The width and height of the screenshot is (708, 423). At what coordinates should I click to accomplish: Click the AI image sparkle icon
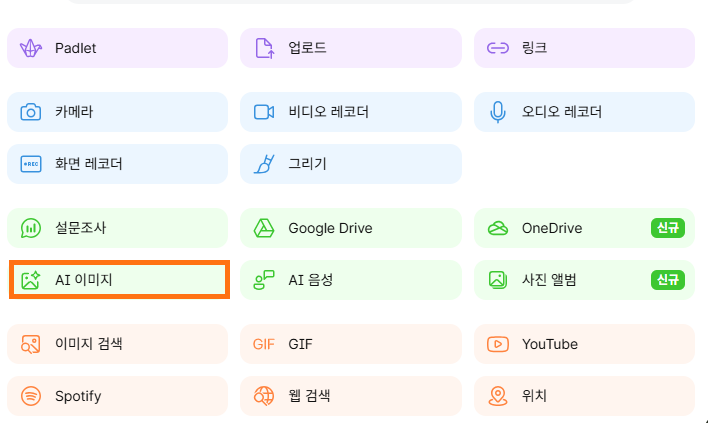[31, 280]
